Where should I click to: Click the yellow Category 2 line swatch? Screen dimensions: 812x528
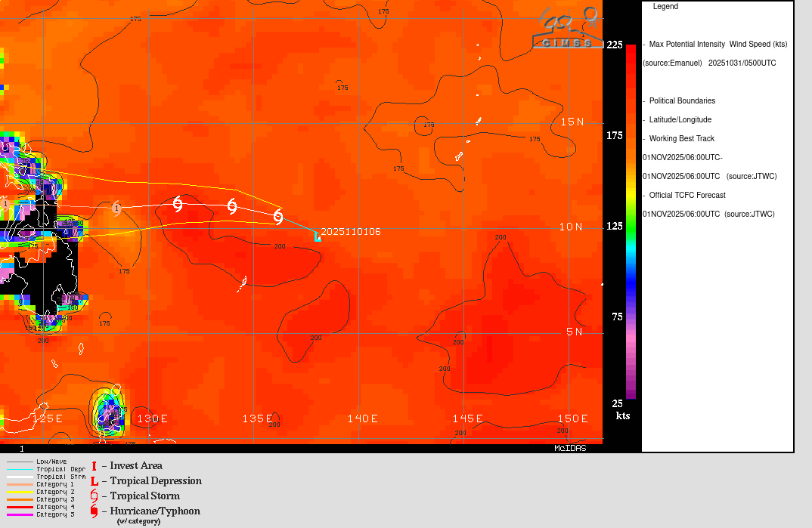click(x=20, y=492)
